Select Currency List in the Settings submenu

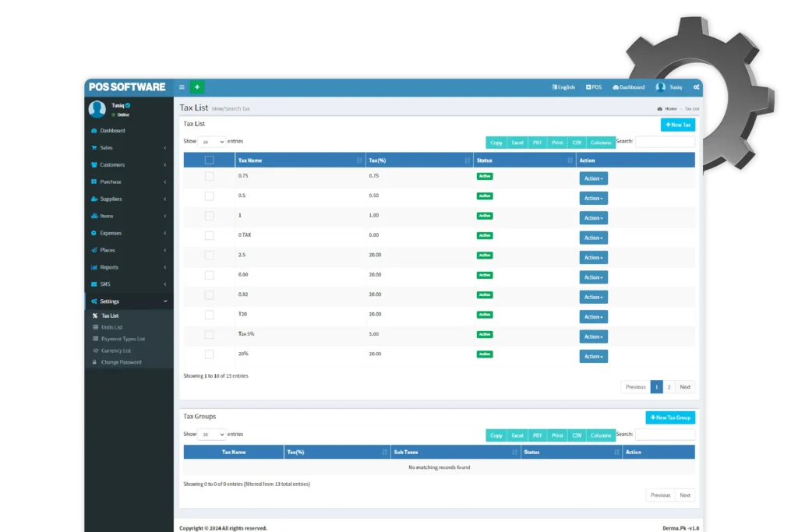[115, 351]
